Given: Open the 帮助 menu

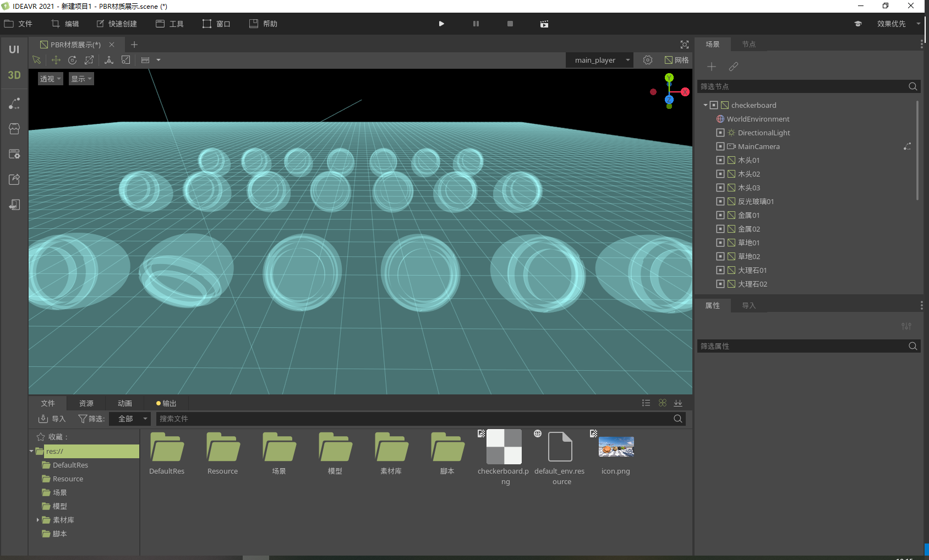Looking at the screenshot, I should point(263,24).
